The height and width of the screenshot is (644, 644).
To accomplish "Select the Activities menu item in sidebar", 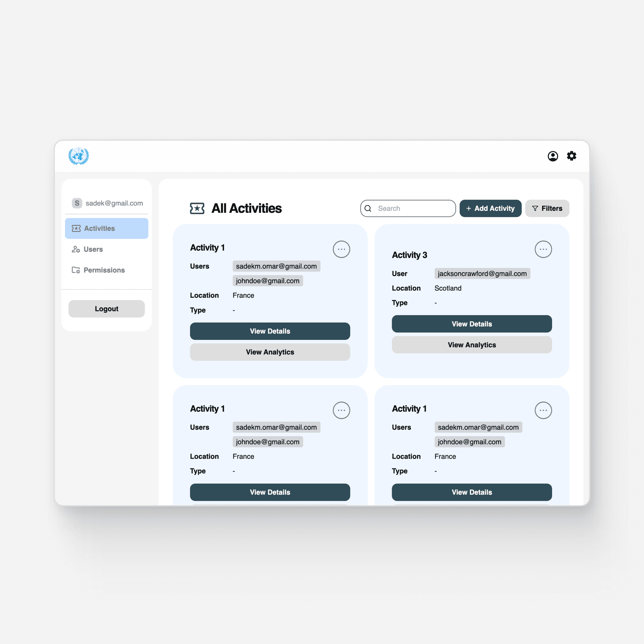I will [x=106, y=228].
